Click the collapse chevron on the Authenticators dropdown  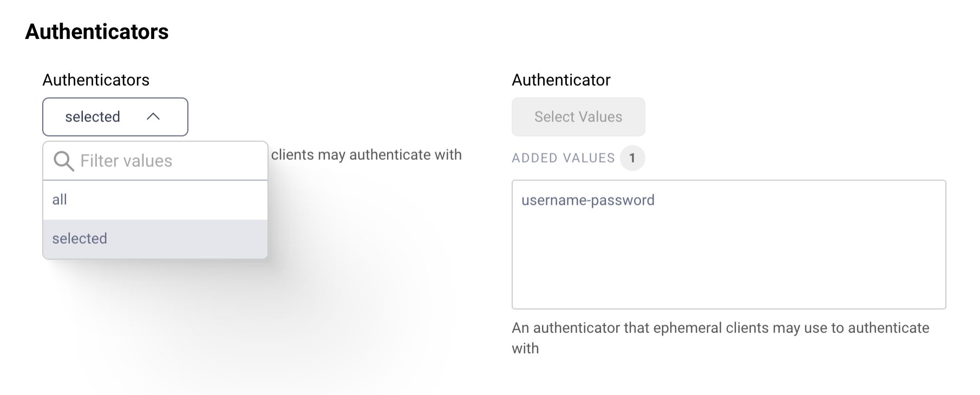point(154,116)
